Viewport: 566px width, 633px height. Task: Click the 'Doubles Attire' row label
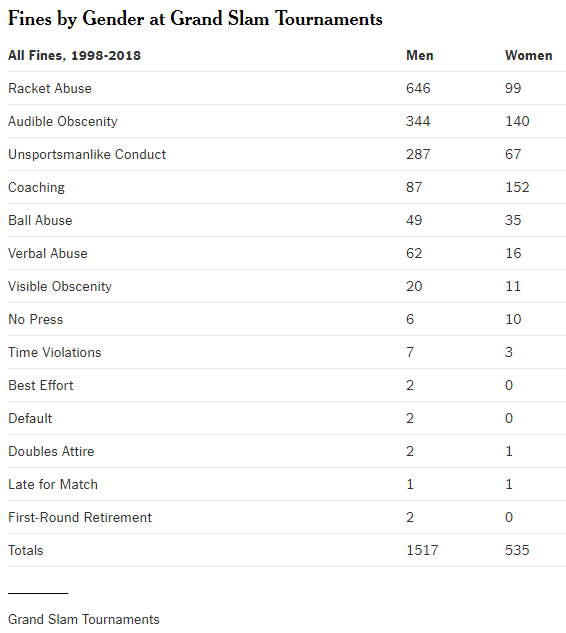coord(51,452)
